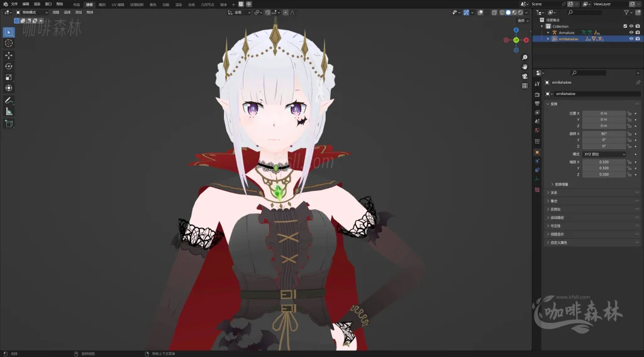Switch perspective/orthographic with the grid gizmo
Image resolution: width=644 pixels, height=357 pixels.
(x=525, y=86)
